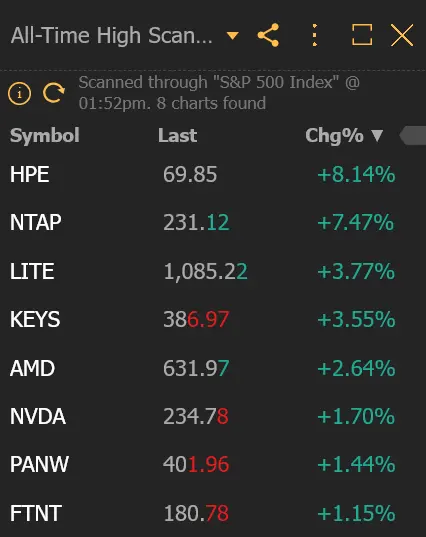Select NVDA from scan results
This screenshot has height=537, width=426.
click(x=213, y=416)
